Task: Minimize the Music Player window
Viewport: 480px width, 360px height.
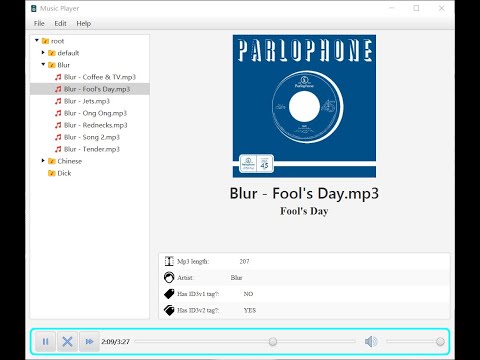Action: [392, 8]
